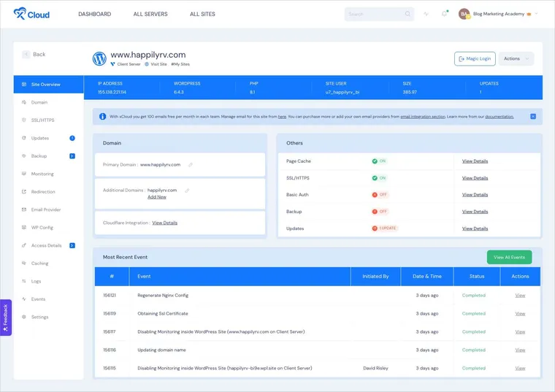Click the Event column header
The image size is (555, 392).
[240, 277]
